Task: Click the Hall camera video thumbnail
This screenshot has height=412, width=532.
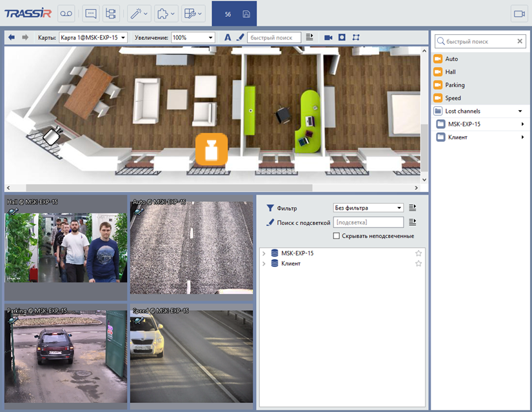Action: point(66,248)
